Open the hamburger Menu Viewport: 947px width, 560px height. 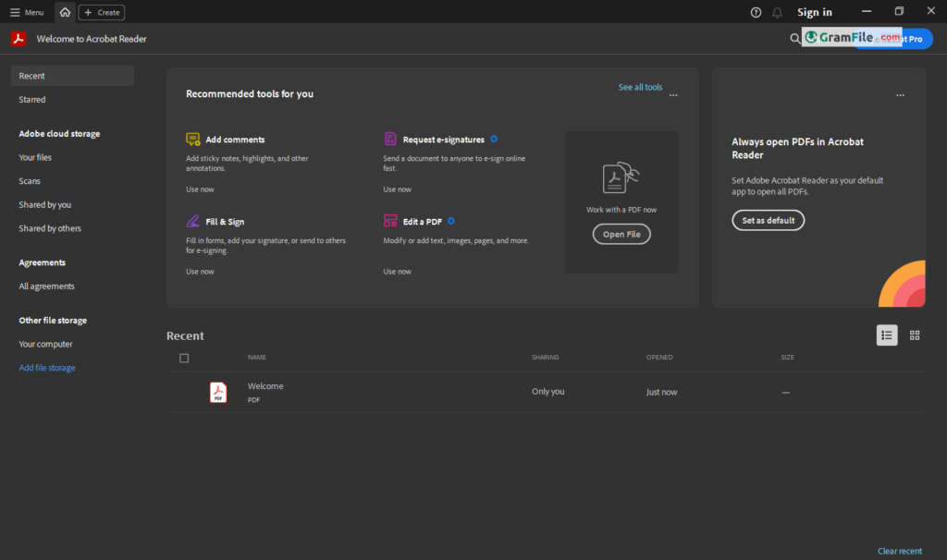click(27, 12)
